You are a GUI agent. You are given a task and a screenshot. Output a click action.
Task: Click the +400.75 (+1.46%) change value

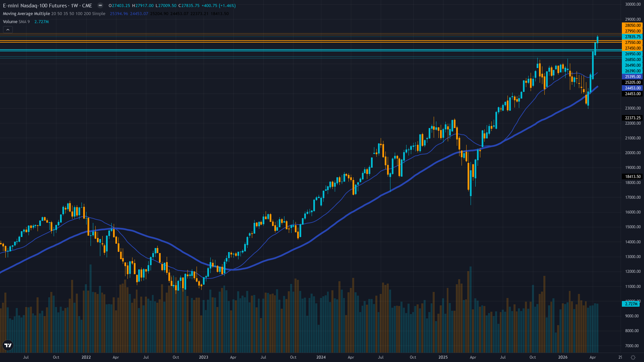tap(218, 6)
